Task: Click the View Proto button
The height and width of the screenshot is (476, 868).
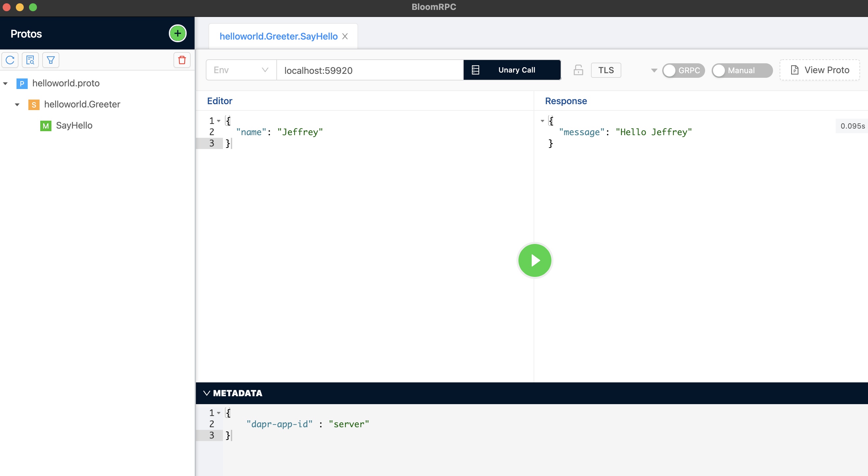Action: [x=820, y=70]
